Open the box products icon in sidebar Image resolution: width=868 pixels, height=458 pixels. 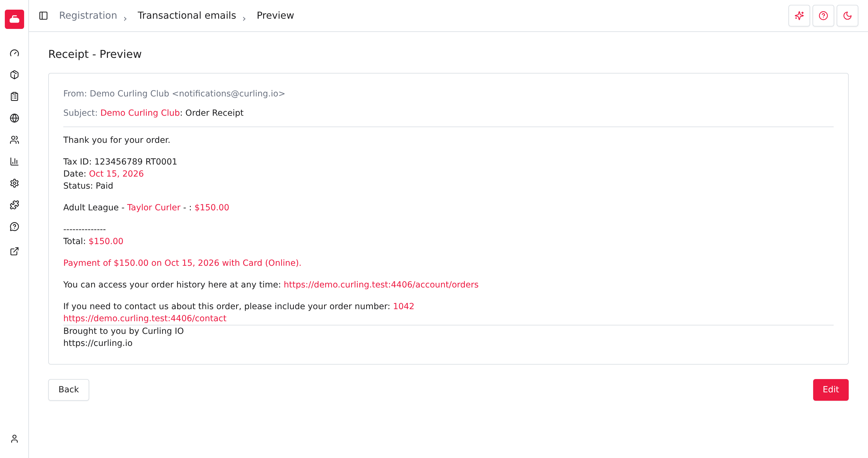click(14, 75)
